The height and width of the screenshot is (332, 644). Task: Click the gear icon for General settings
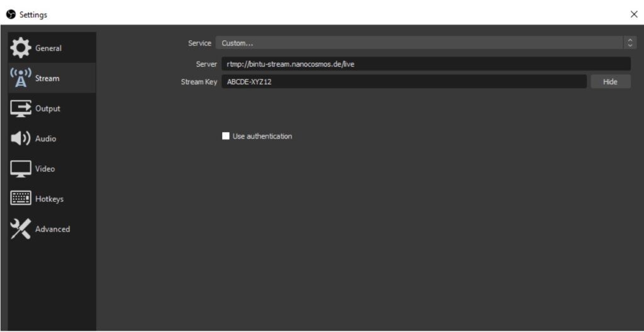point(20,48)
